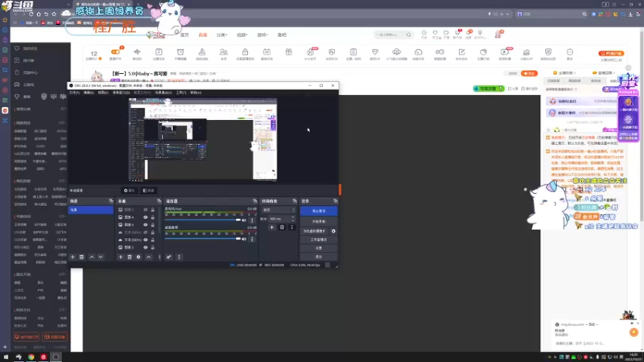This screenshot has width=644, height=362.
Task: Open Douyu watch history clock icon
Action: click(424, 33)
